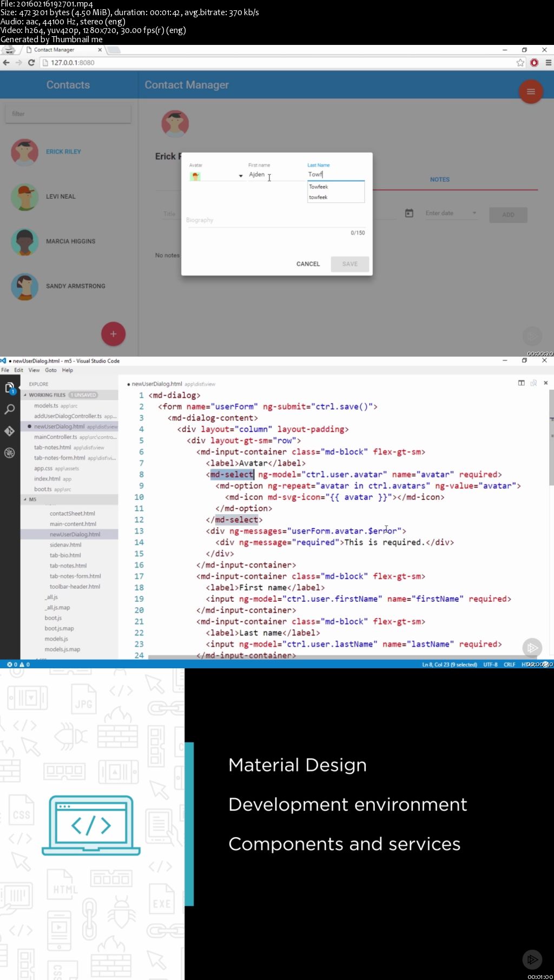This screenshot has height=980, width=554.
Task: Open the Goto menu in VS Code
Action: click(51, 371)
